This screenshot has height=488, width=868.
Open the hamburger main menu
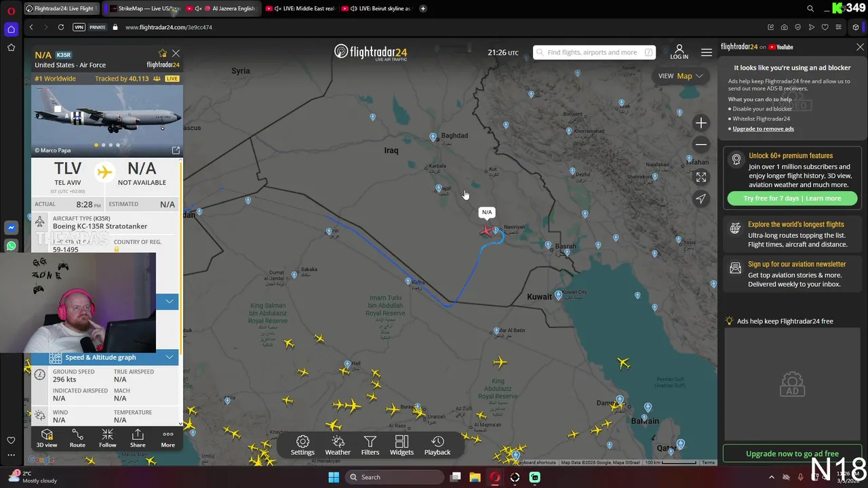(707, 52)
